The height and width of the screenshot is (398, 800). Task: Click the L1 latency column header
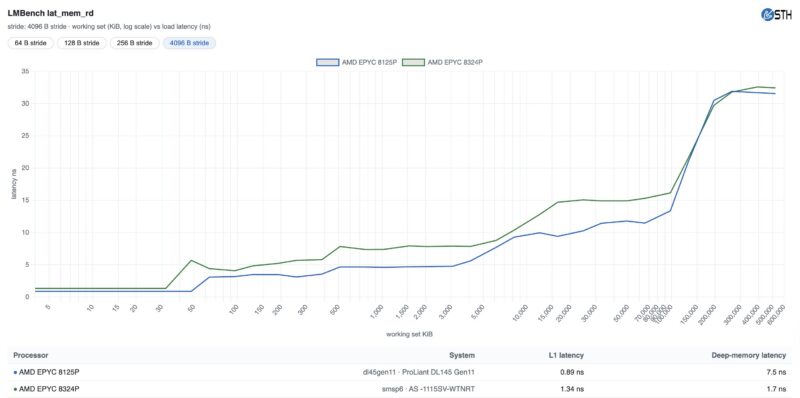click(x=566, y=355)
